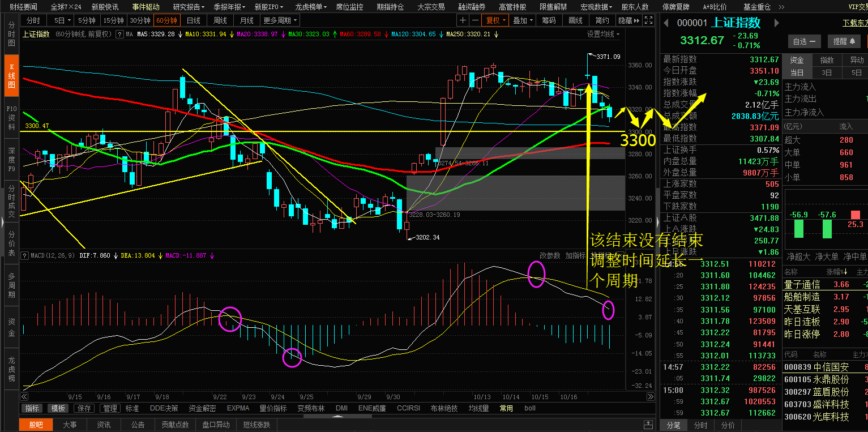Click the zoom-in plus icon on chart toolbar
The height and width of the screenshot is (432, 868).
[463, 20]
